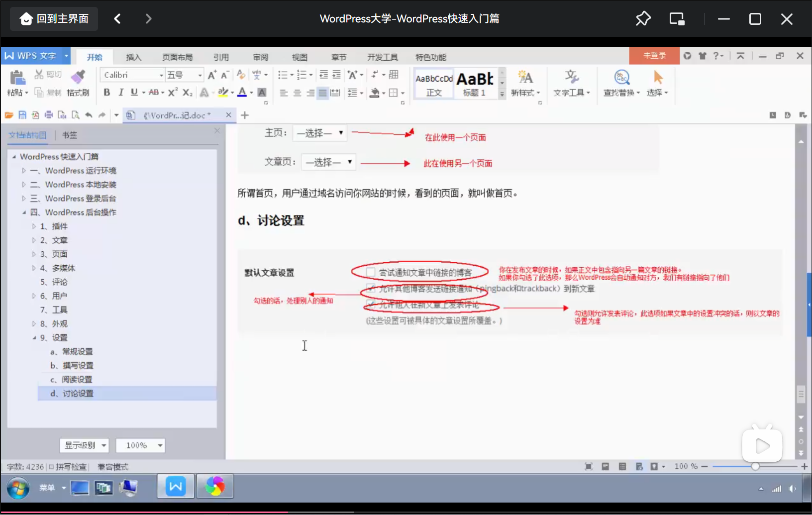Select c、阅读设置 in outline tree
This screenshot has height=515, width=812.
(x=71, y=380)
